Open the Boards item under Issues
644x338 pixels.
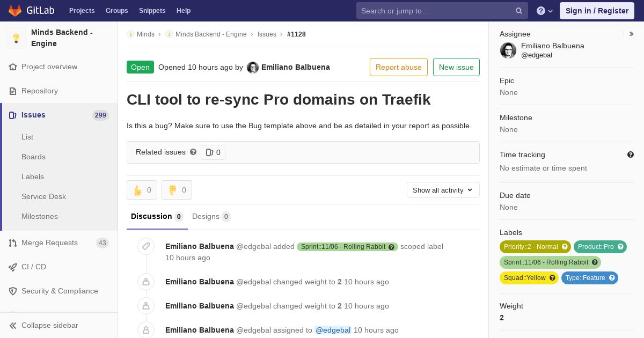click(x=33, y=157)
